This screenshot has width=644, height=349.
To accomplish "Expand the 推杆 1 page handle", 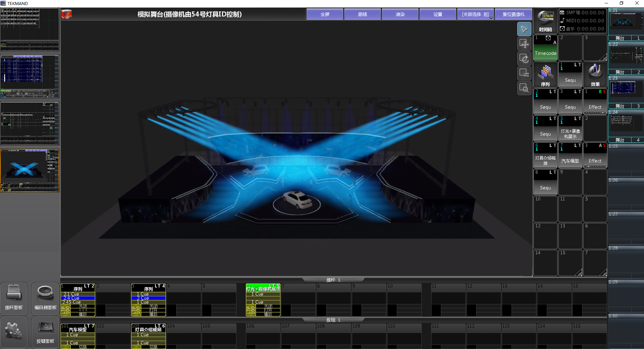I will [x=333, y=280].
